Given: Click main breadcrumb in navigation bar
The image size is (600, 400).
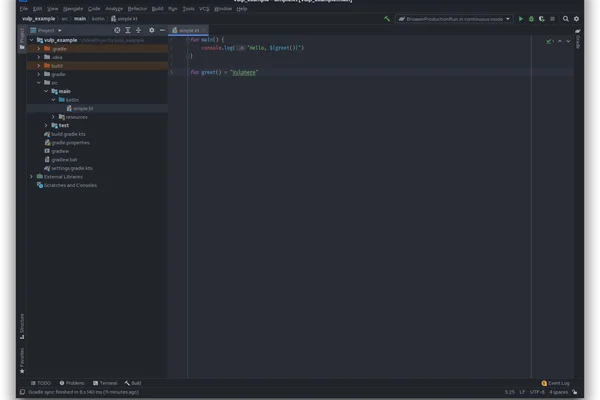Looking at the screenshot, I should pyautogui.click(x=80, y=19).
